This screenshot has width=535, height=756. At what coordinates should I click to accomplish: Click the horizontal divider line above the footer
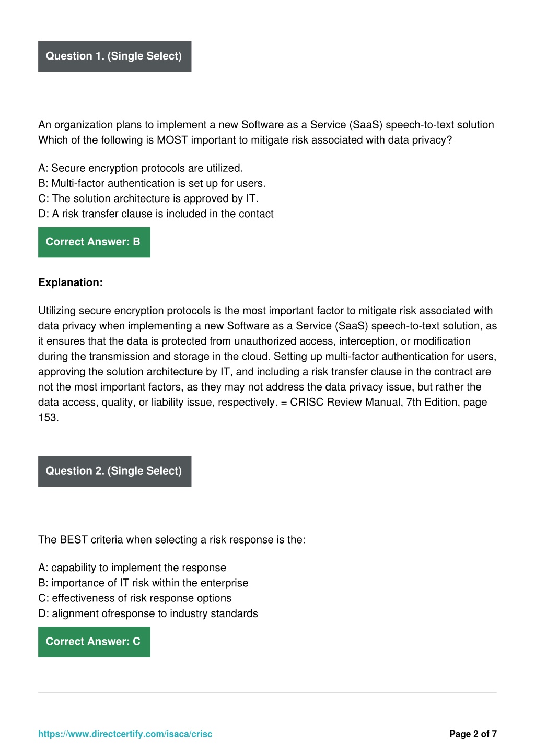coord(267,692)
